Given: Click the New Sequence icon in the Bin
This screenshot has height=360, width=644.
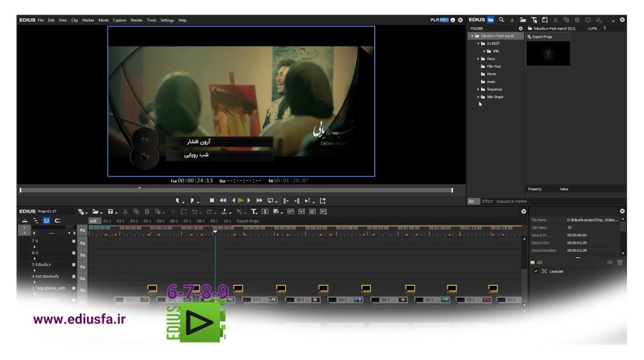Looking at the screenshot, I should click(x=545, y=19).
